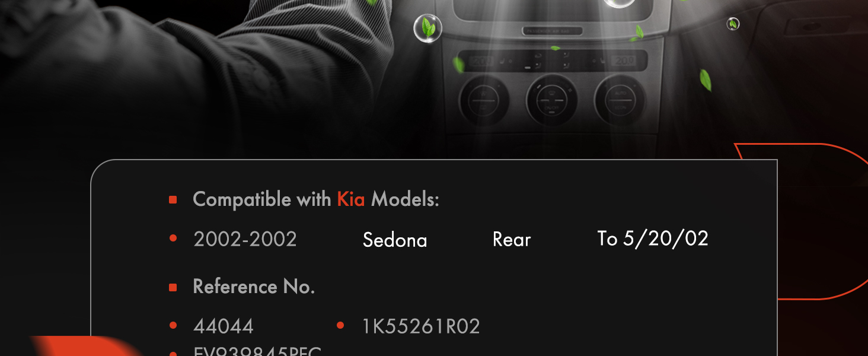
Task: Click the red dot before 1K55261R02
Action: click(340, 325)
